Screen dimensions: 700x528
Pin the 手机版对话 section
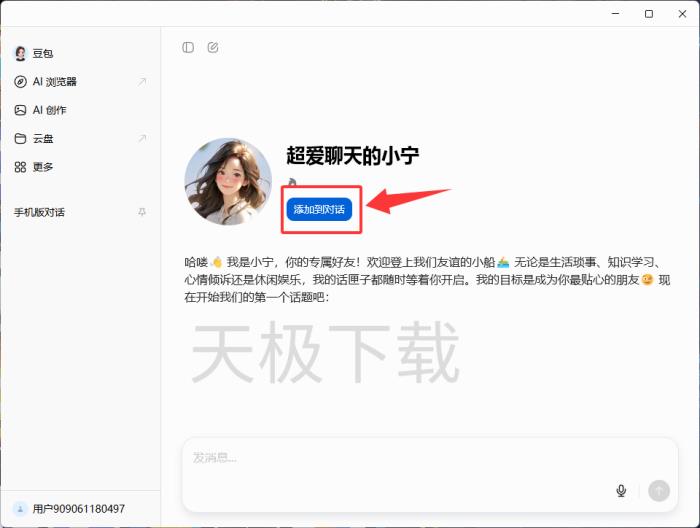click(142, 212)
